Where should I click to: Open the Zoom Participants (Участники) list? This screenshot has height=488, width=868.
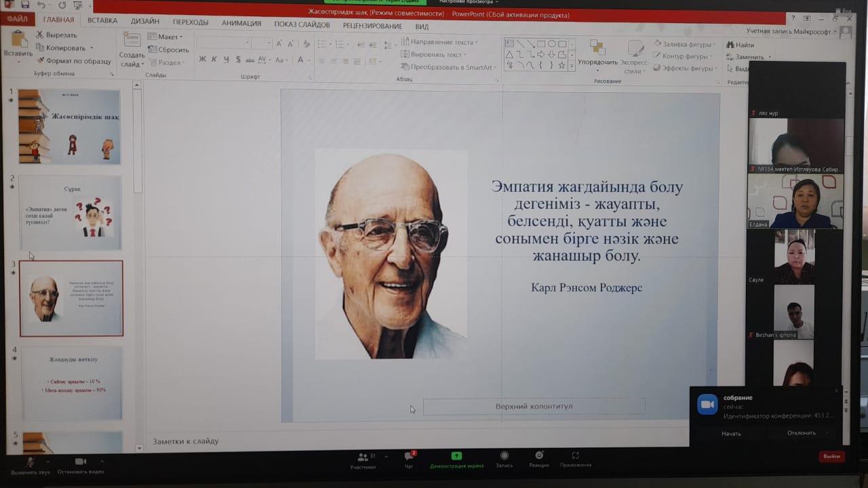tap(363, 458)
